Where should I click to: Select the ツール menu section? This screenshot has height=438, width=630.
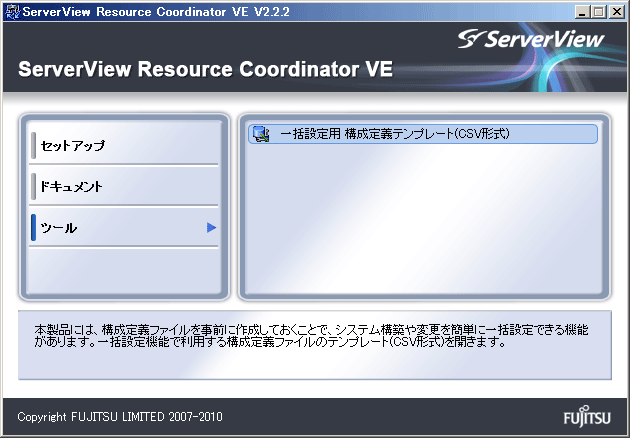[124, 227]
